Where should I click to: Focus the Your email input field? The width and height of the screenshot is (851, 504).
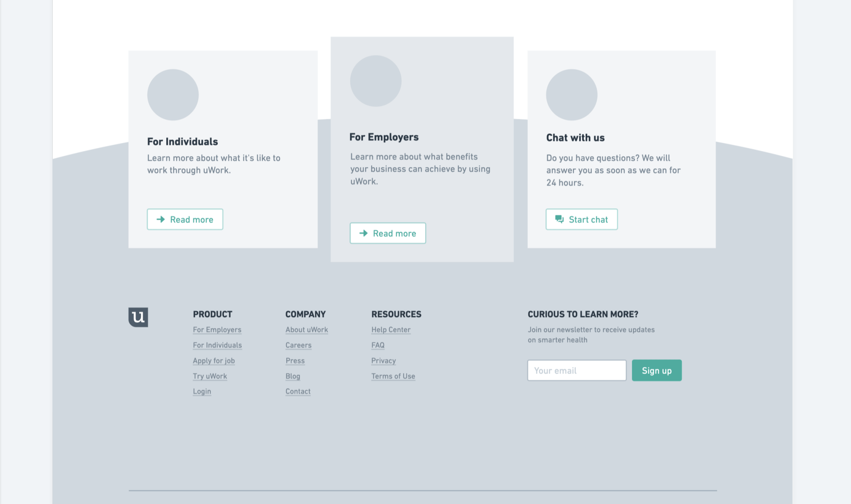tap(577, 370)
